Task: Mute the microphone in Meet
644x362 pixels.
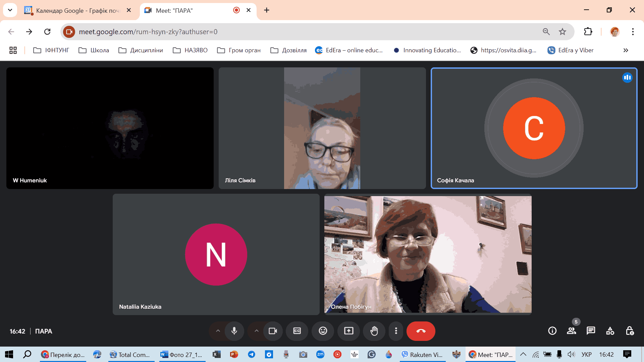Action: 234,331
